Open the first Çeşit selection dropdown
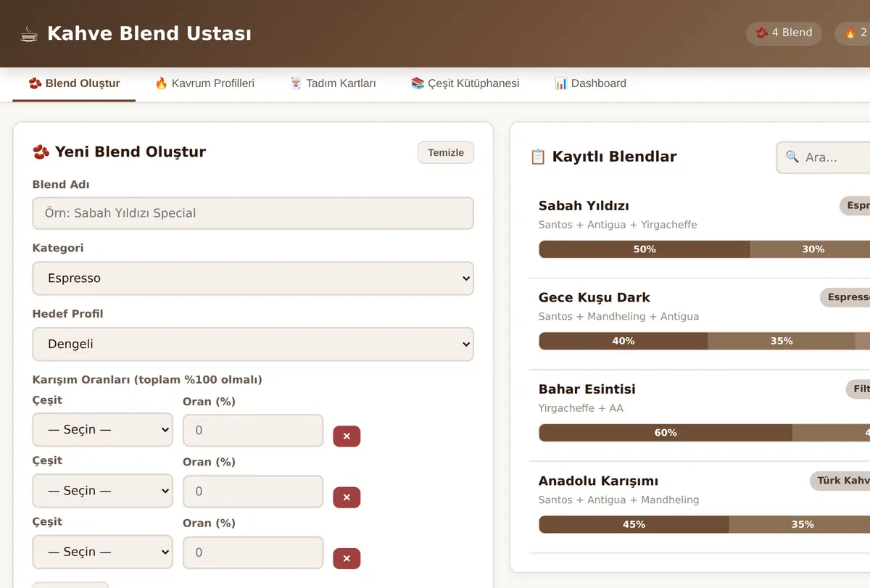This screenshot has height=588, width=870. (x=103, y=430)
